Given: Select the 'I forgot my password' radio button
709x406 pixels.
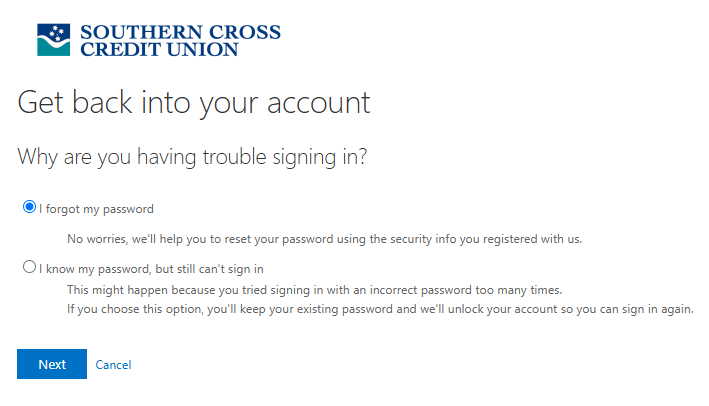Looking at the screenshot, I should [x=29, y=207].
